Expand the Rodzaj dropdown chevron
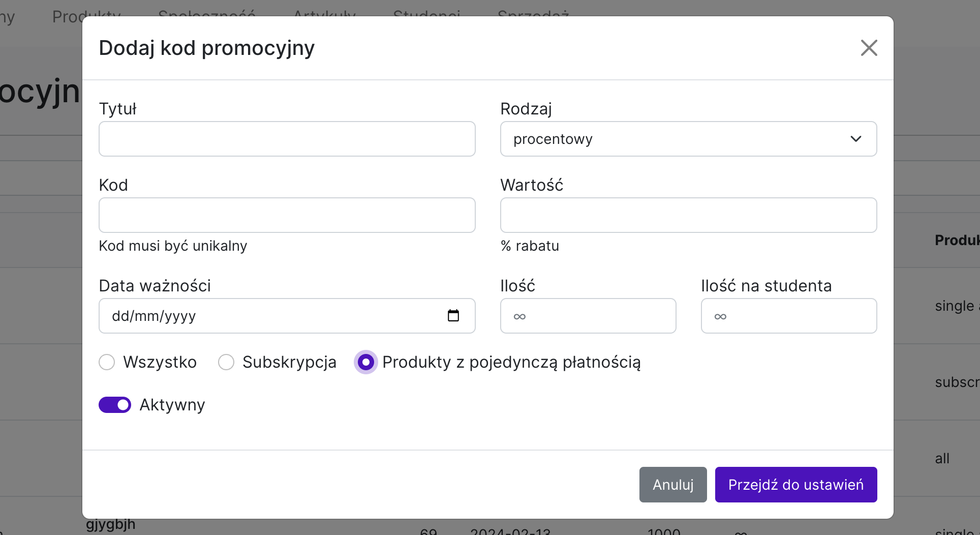The width and height of the screenshot is (980, 535). [855, 139]
